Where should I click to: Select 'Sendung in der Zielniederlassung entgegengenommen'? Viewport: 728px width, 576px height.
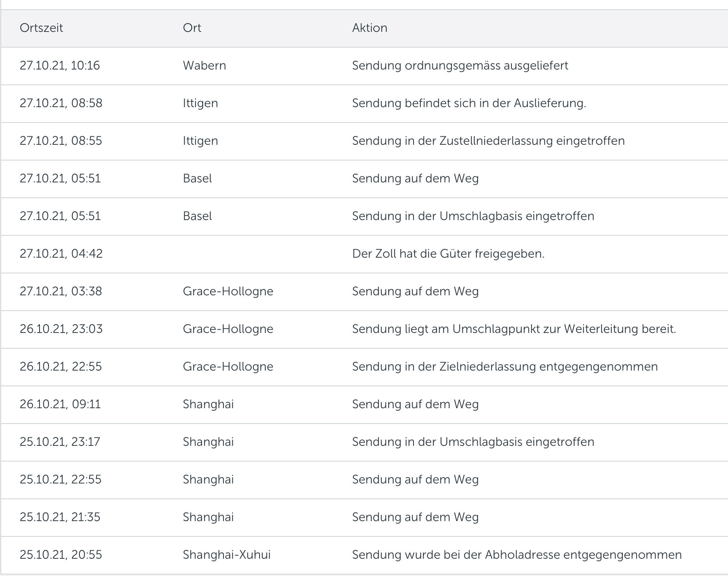pyautogui.click(x=505, y=367)
